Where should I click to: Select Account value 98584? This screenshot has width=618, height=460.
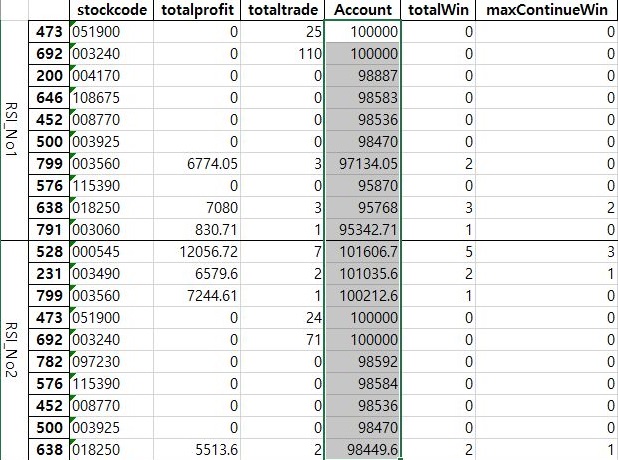(363, 384)
